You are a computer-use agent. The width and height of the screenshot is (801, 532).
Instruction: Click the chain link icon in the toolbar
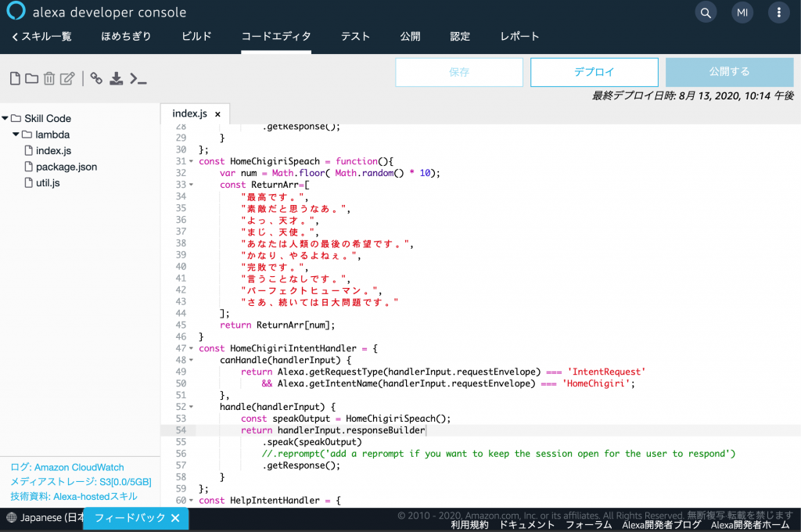(x=96, y=78)
